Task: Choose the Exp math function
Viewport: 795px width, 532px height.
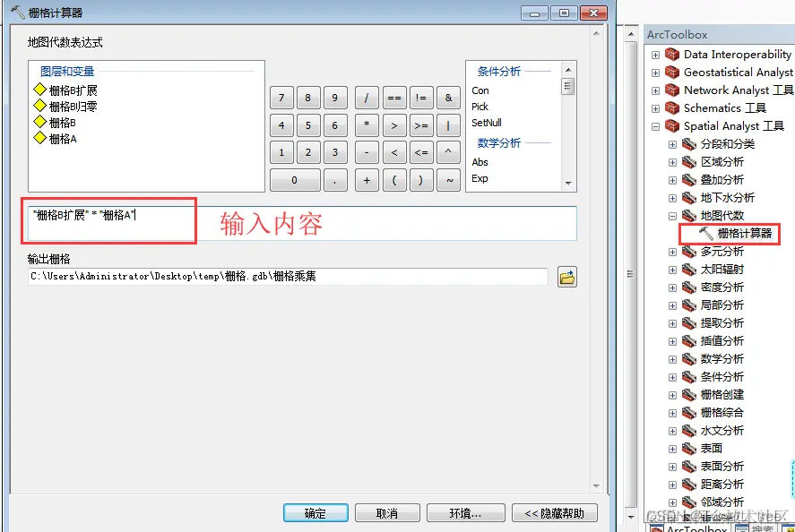Action: [480, 178]
